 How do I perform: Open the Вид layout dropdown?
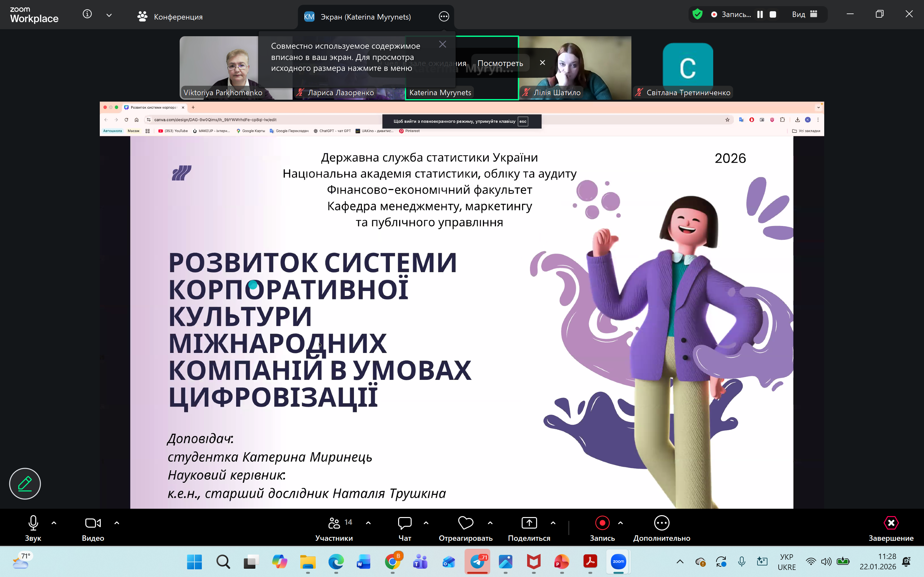coord(804,14)
